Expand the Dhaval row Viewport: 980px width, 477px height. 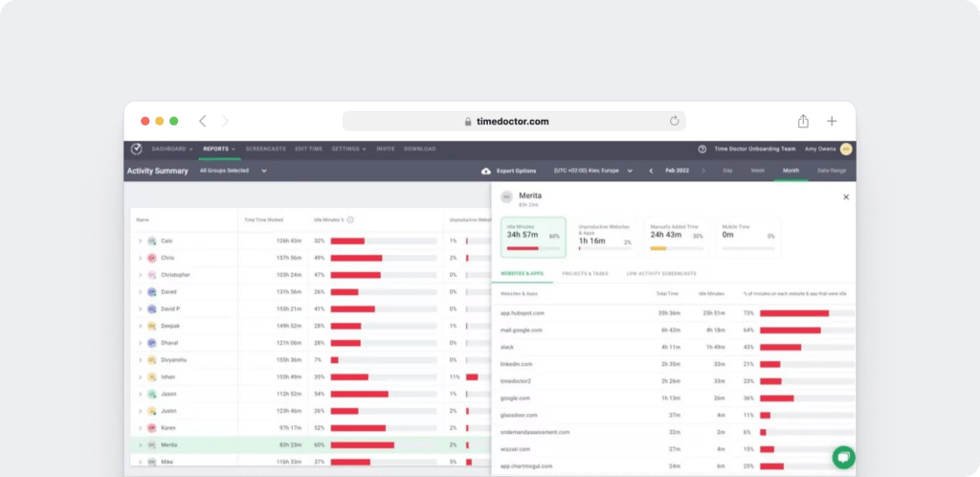(x=140, y=343)
